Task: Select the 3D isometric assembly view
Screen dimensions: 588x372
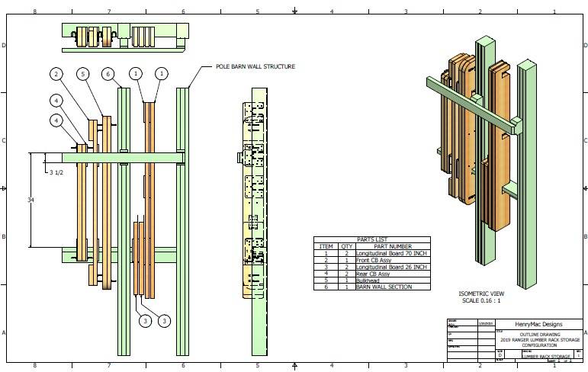Action: coord(482,162)
